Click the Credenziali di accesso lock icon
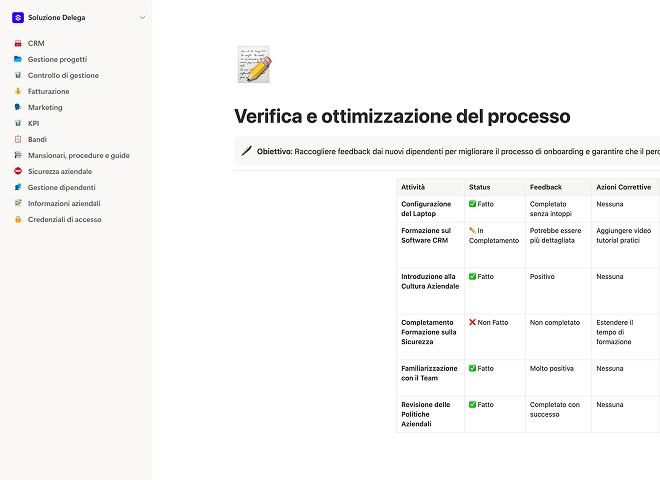The height and width of the screenshot is (480, 660). (18, 219)
